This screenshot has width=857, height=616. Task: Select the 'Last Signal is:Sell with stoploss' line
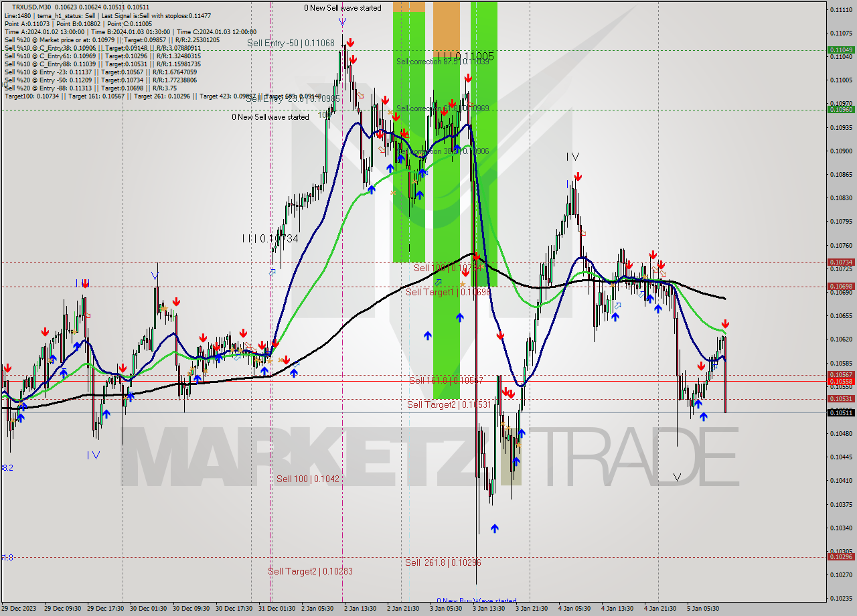pos(157,15)
